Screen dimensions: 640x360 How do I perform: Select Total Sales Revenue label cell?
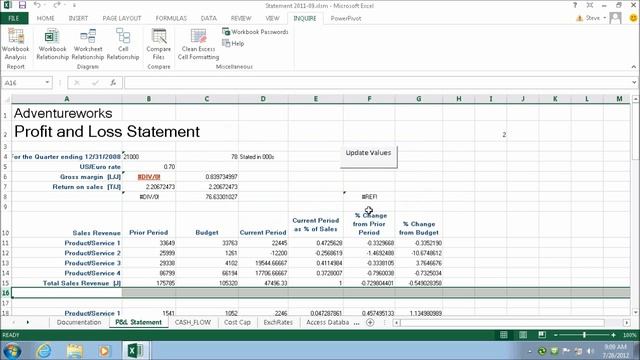(x=67, y=283)
